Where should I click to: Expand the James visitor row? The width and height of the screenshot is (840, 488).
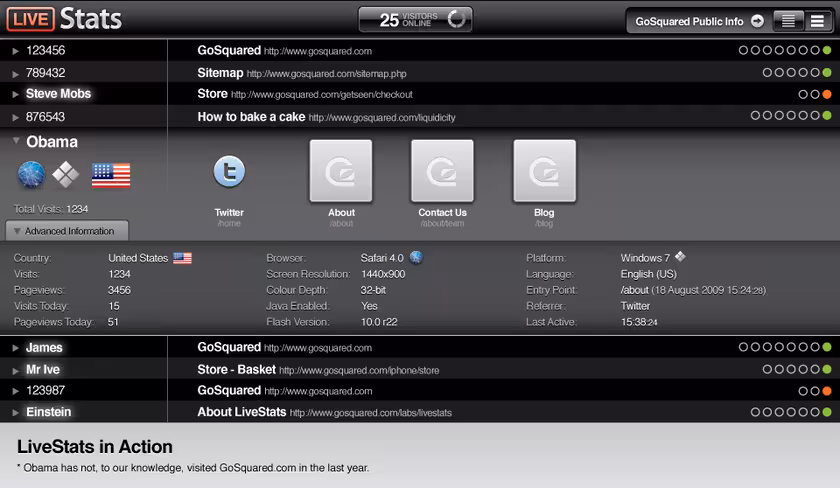coord(16,348)
